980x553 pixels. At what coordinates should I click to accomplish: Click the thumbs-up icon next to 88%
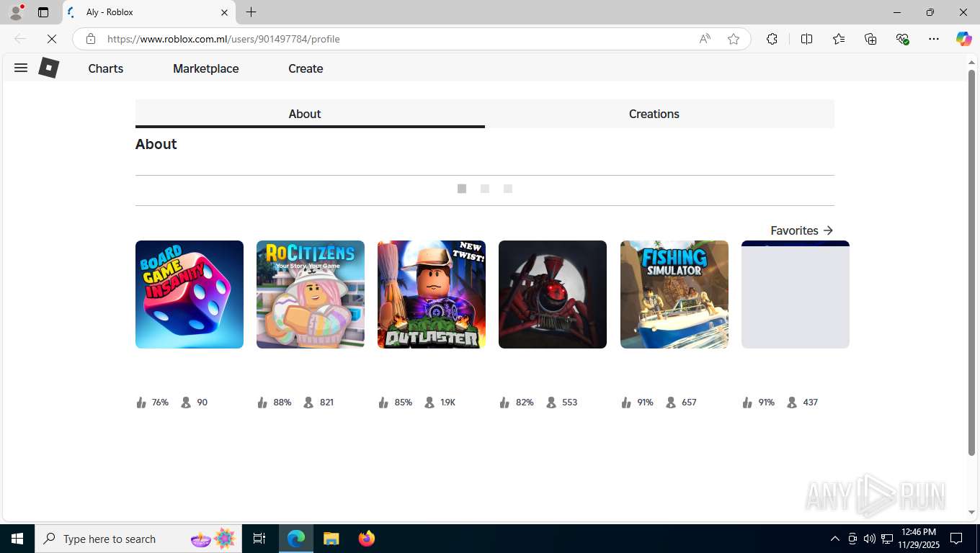point(262,403)
